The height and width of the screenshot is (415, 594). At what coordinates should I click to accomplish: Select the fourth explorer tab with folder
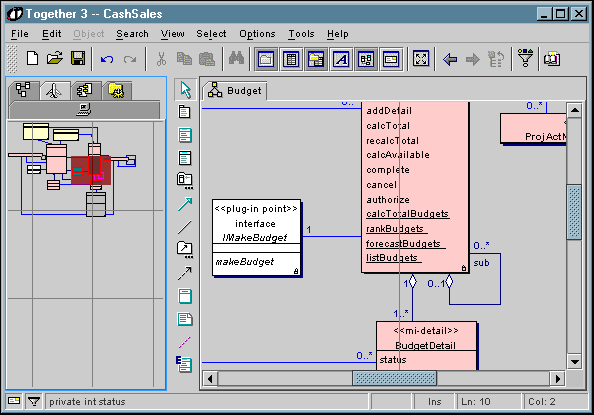(x=116, y=91)
